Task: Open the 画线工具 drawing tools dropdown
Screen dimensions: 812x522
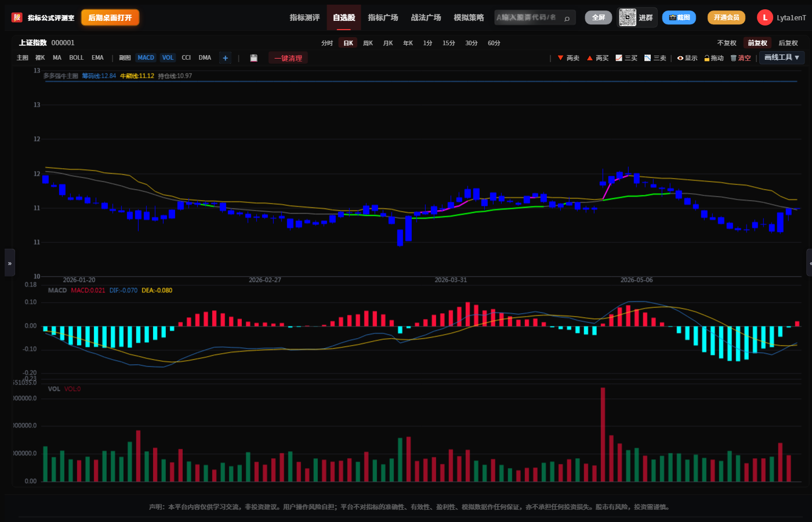Action: tap(782, 57)
